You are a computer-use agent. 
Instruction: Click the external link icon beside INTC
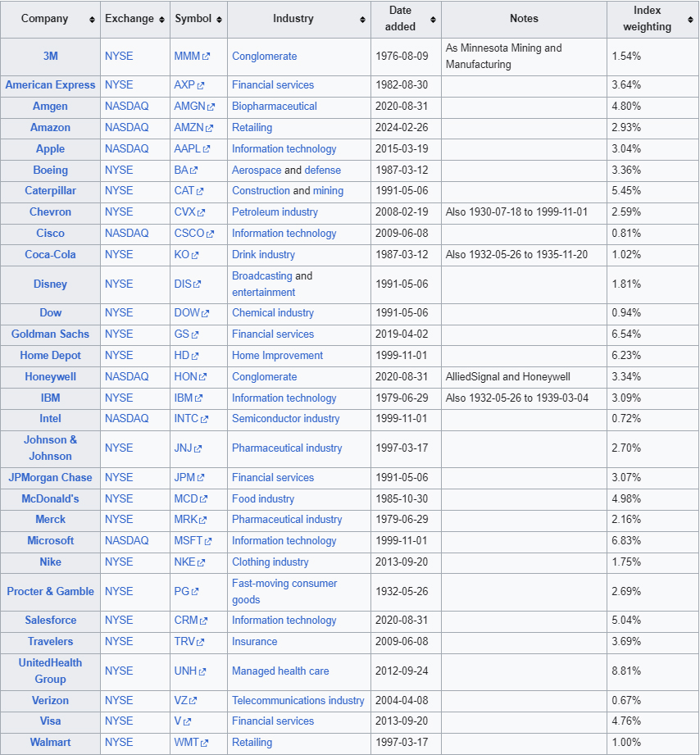pos(204,420)
